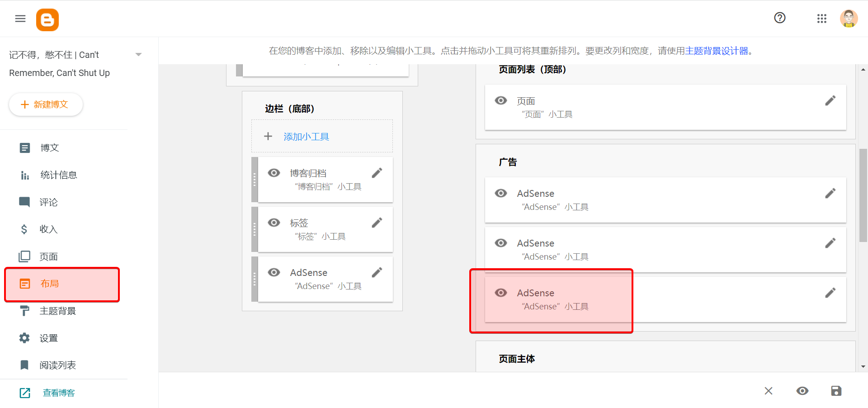
Task: Open the 主题背景设计器 link
Action: point(717,51)
